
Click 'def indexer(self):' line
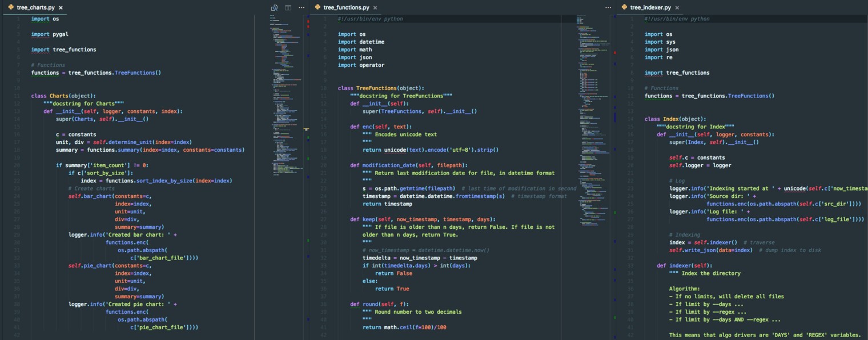pos(685,265)
